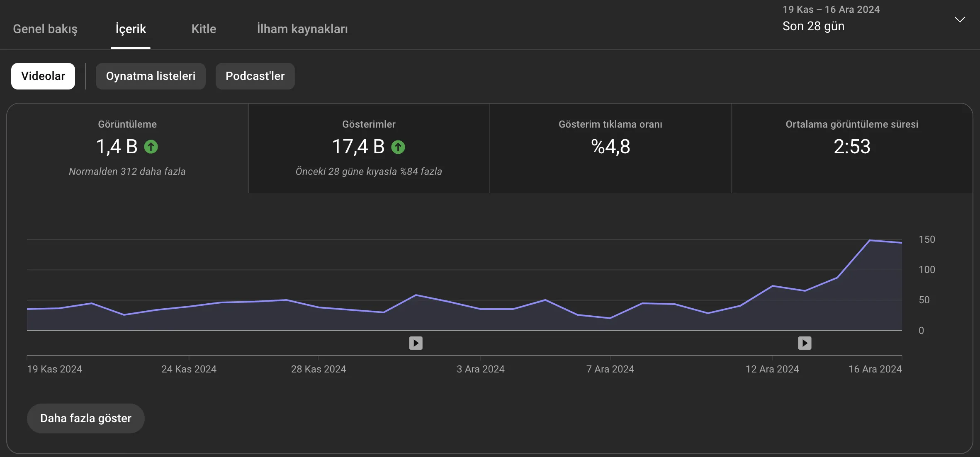Click the Önceki 28 güne kıyasla %84 fazla text

[x=369, y=172]
